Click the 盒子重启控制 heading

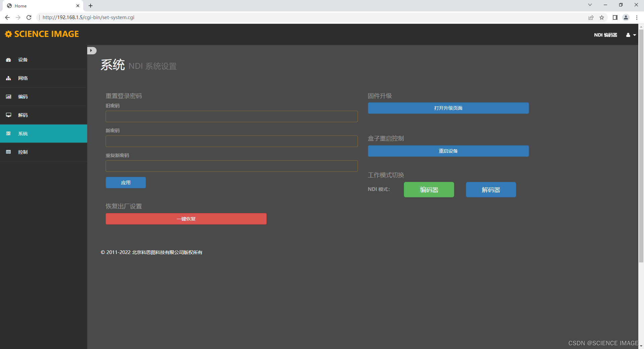pyautogui.click(x=386, y=139)
